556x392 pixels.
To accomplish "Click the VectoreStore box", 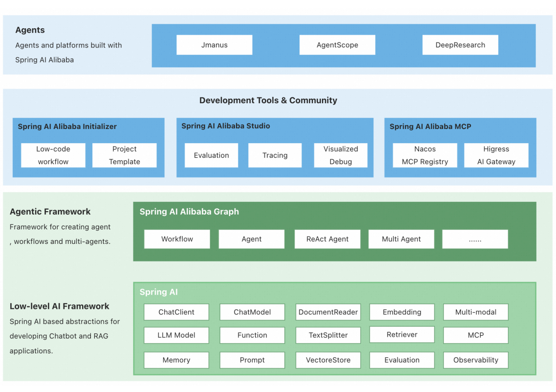I will coord(328,360).
